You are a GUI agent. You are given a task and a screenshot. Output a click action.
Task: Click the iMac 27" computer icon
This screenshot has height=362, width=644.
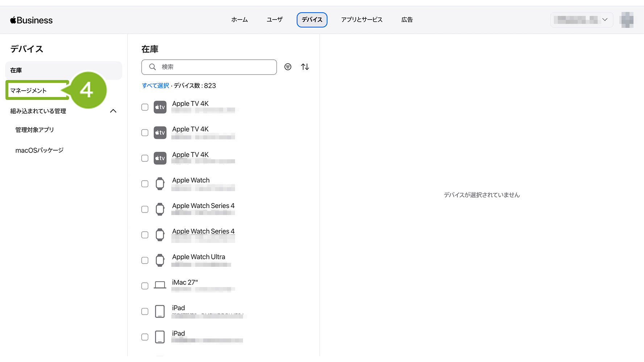click(160, 286)
